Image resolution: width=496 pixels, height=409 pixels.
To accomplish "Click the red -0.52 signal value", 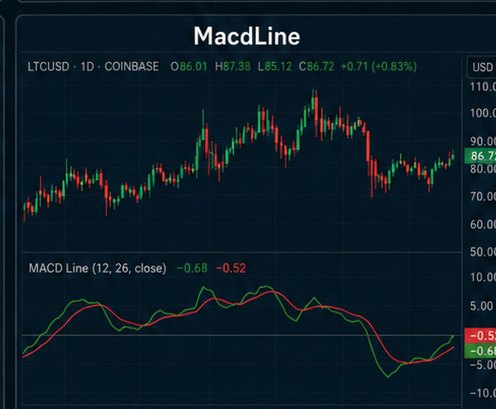I will (231, 268).
